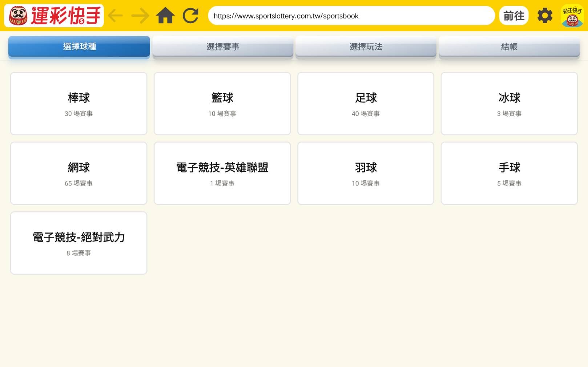The image size is (588, 367).
Task: Go back with the left arrow
Action: [116, 16]
